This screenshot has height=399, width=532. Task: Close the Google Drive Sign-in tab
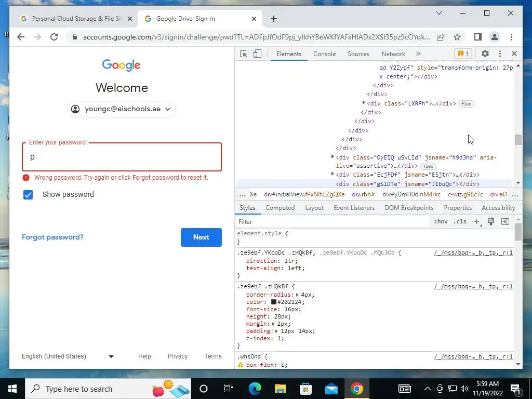pyautogui.click(x=254, y=19)
